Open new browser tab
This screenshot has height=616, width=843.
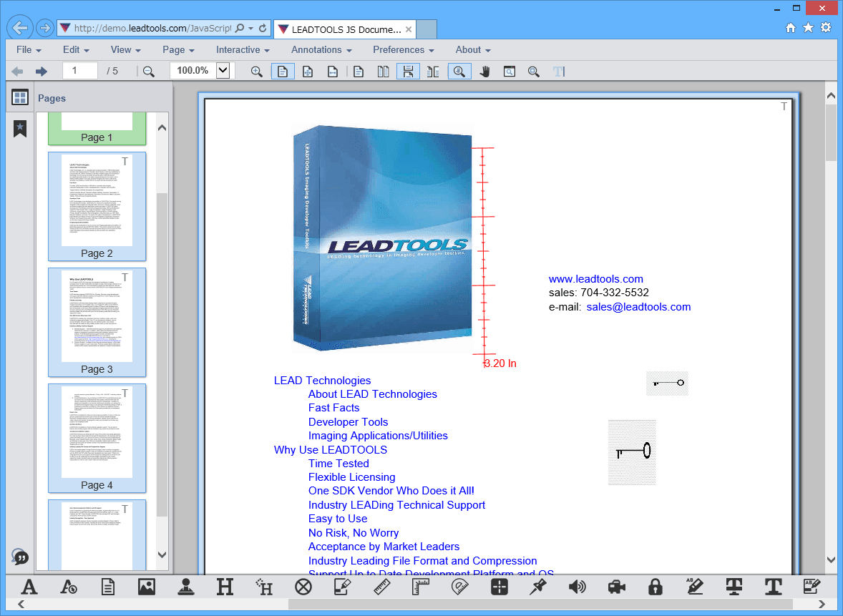(427, 29)
